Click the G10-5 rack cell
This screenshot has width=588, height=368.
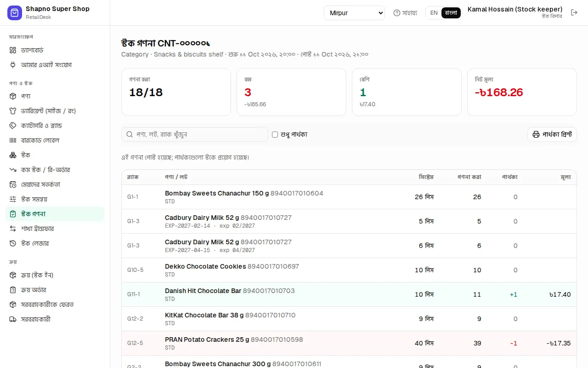(x=136, y=270)
